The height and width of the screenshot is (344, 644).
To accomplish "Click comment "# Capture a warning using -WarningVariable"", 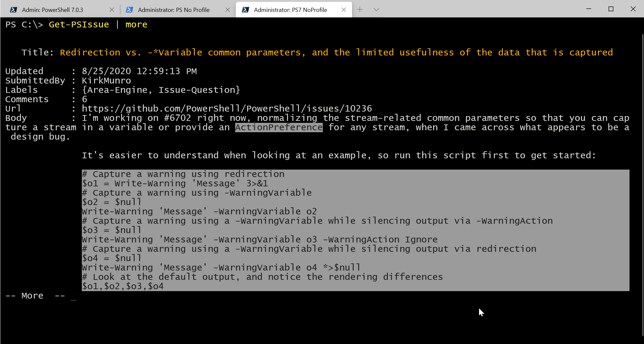I will pos(197,193).
